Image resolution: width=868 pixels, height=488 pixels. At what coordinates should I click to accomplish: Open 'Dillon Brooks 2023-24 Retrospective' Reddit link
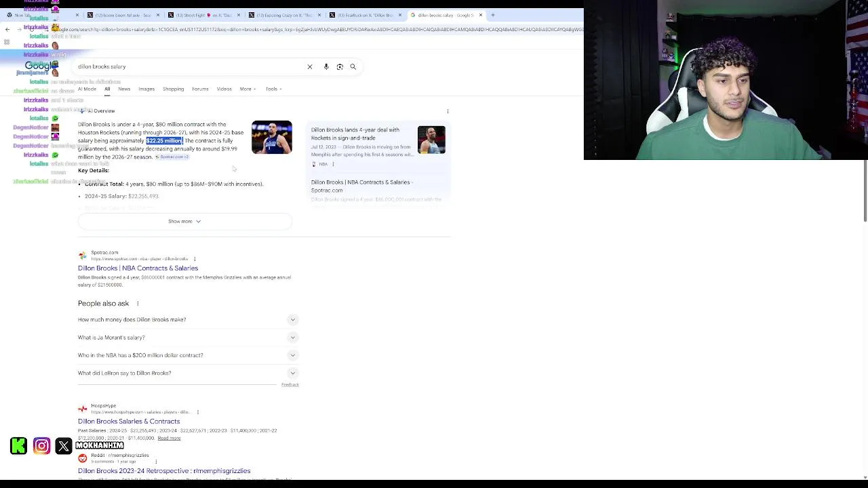click(164, 470)
